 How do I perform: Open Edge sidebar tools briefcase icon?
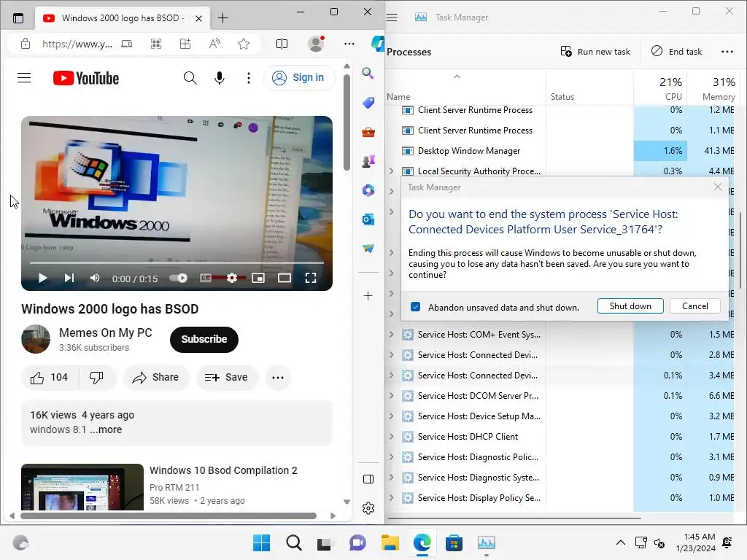[x=368, y=132]
